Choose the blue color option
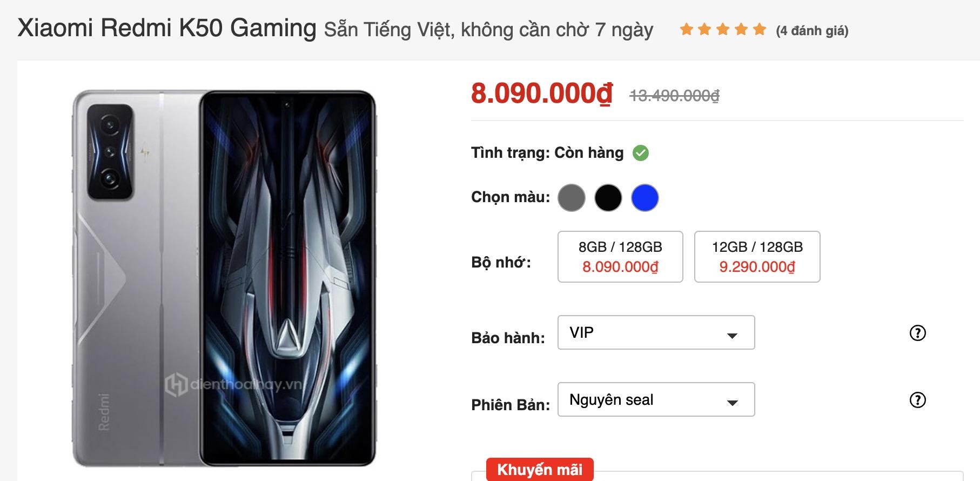 (x=645, y=197)
